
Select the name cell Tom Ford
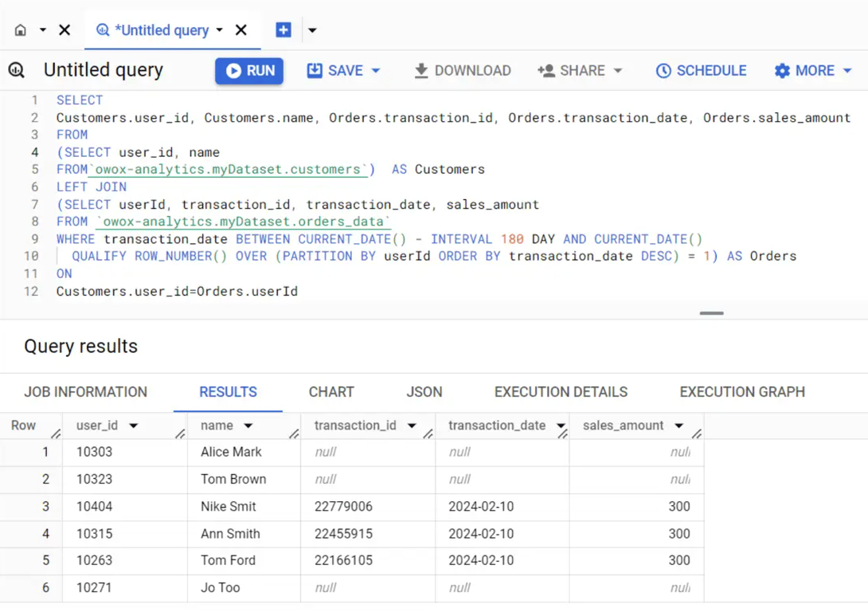244,560
